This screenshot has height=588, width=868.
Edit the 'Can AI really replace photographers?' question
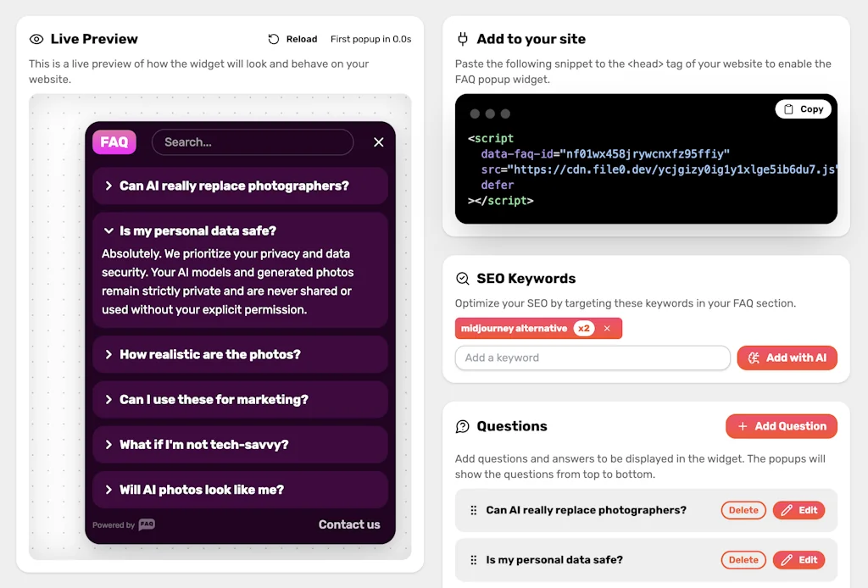pyautogui.click(x=798, y=510)
